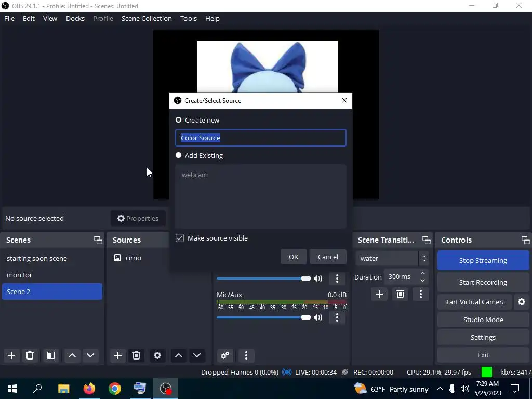Click the Color Source name field
Screen dimensions: 532x399
click(x=261, y=138)
